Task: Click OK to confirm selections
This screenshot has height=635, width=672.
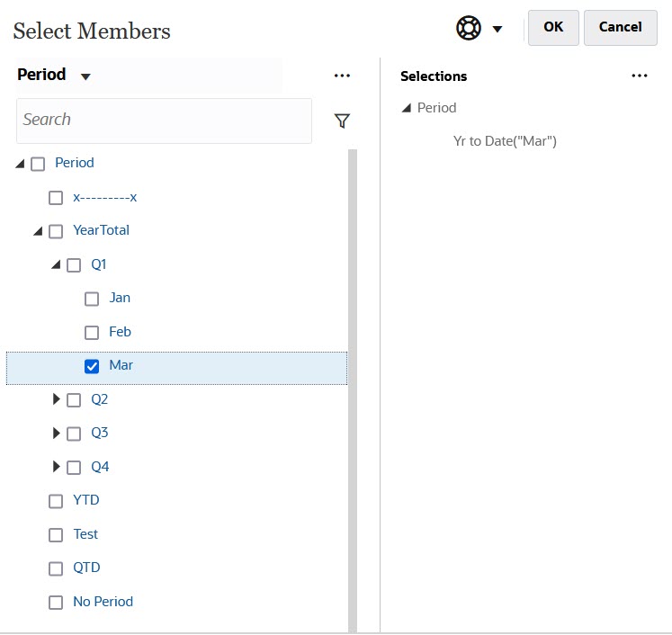Action: (553, 27)
